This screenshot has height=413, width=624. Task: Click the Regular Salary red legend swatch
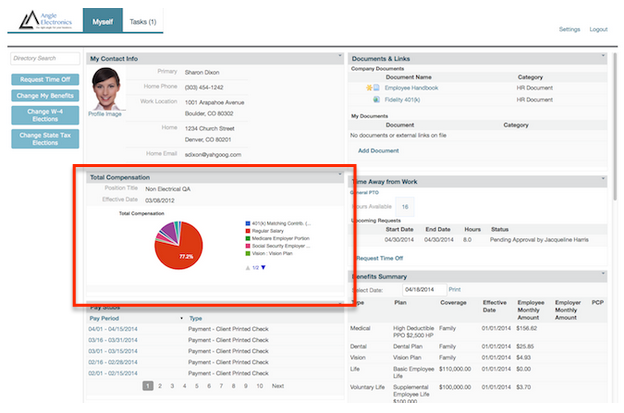[247, 231]
